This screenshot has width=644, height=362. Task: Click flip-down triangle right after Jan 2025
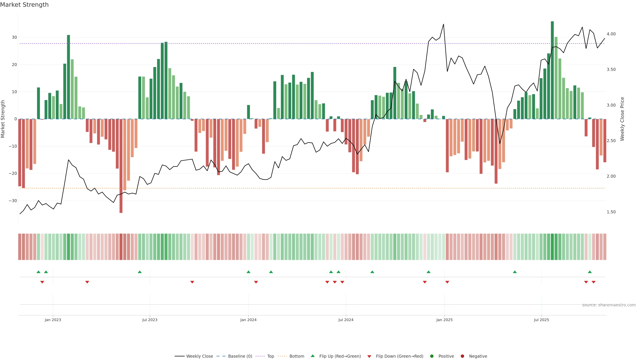coord(447,282)
